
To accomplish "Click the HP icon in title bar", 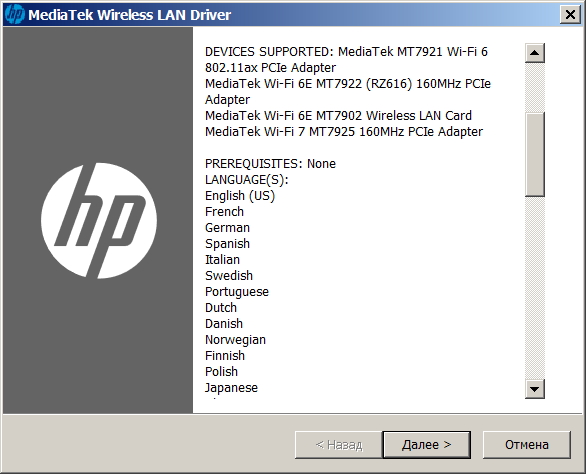I will [15, 15].
